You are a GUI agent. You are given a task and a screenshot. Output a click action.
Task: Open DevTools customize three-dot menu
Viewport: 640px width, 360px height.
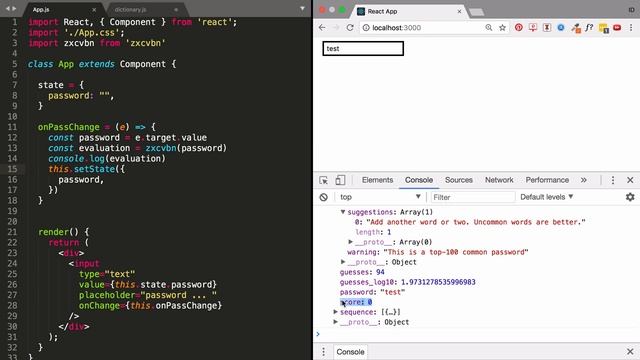point(613,180)
